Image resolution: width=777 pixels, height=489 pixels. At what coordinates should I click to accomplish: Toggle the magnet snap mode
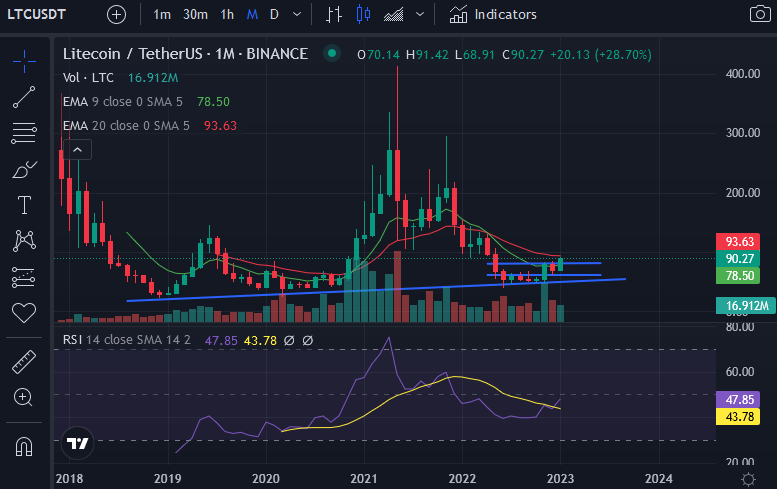[24, 446]
